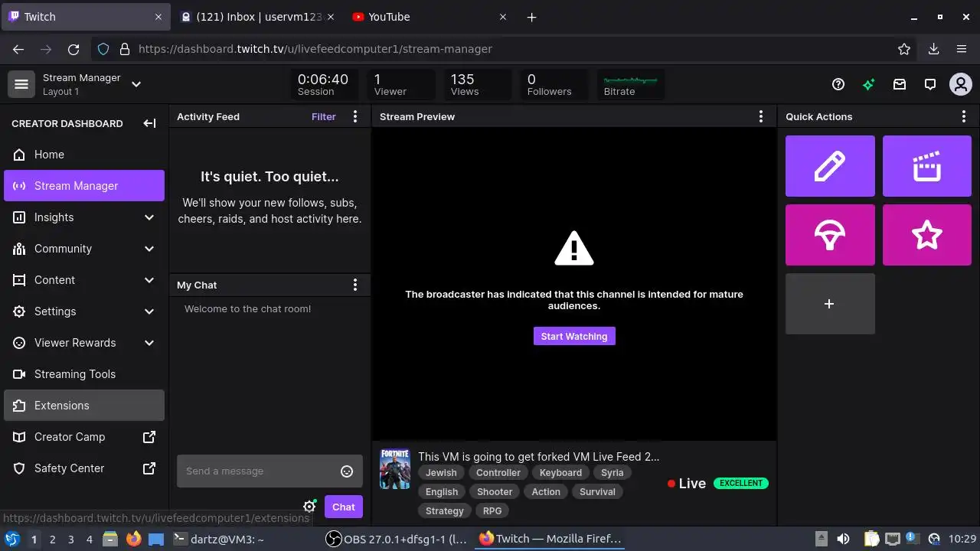Screen dimensions: 980x551
Task: Open My Chat options menu
Action: (354, 285)
